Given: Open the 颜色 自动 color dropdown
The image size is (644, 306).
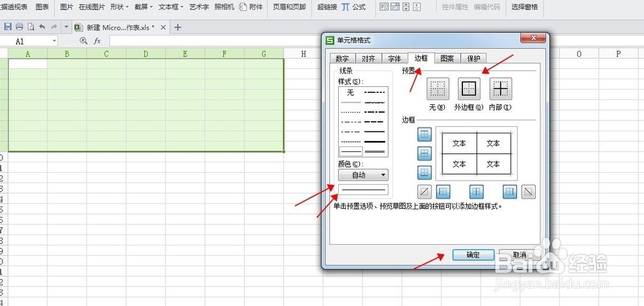Looking at the screenshot, I should point(363,175).
